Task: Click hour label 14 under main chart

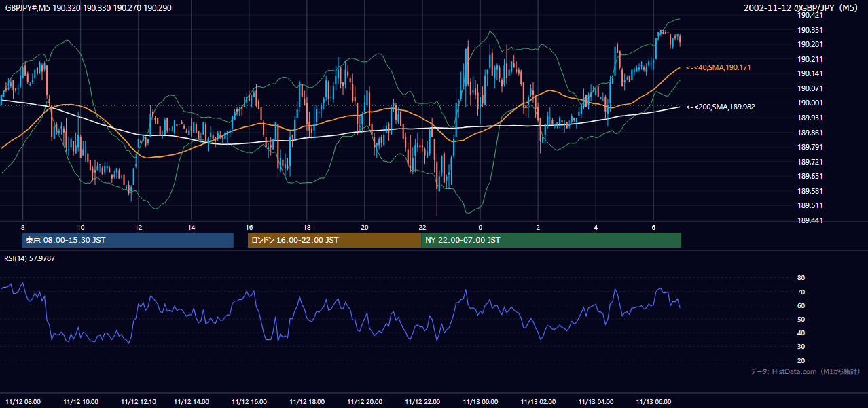Action: 192,227
